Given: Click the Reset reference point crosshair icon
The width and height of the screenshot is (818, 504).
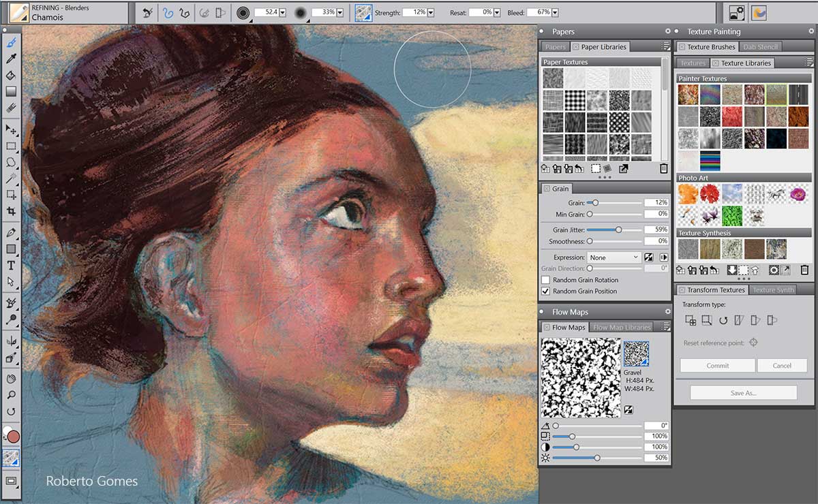Looking at the screenshot, I should pos(753,343).
